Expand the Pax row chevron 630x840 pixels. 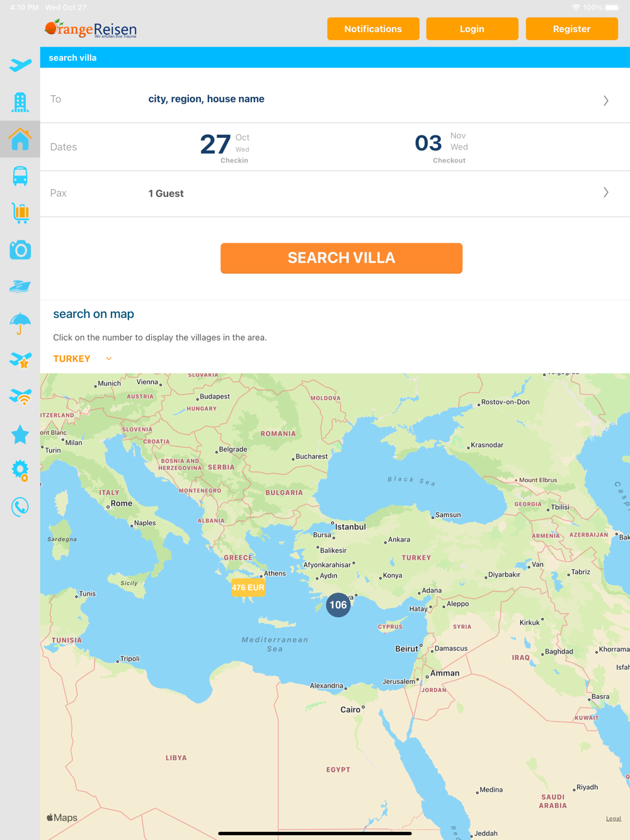point(606,193)
